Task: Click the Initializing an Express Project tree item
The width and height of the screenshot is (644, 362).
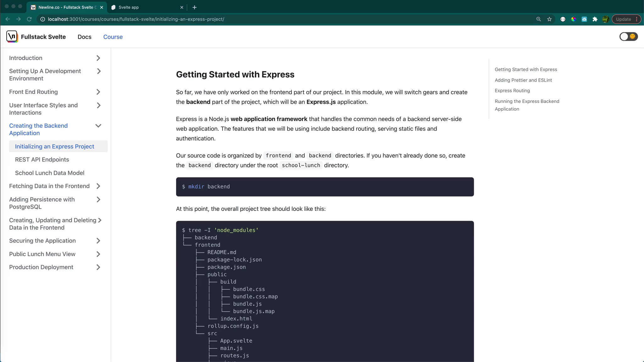Action: 54,146
